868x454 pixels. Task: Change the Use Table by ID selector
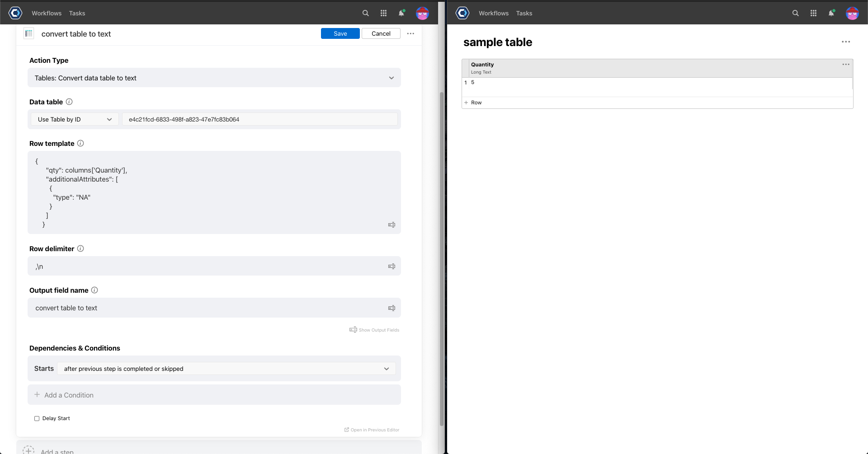pos(74,119)
